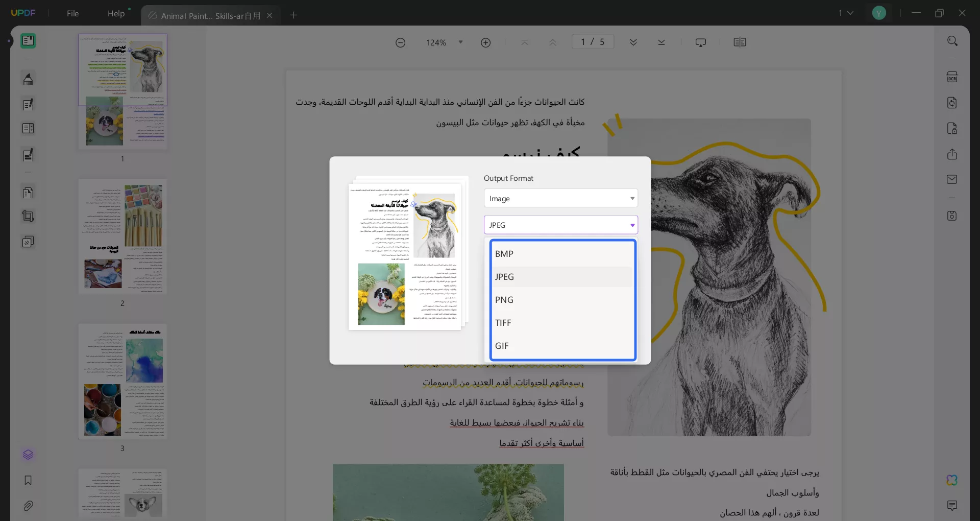This screenshot has height=521, width=980.
Task: Launch the UPDF AI assistant
Action: coord(951,480)
